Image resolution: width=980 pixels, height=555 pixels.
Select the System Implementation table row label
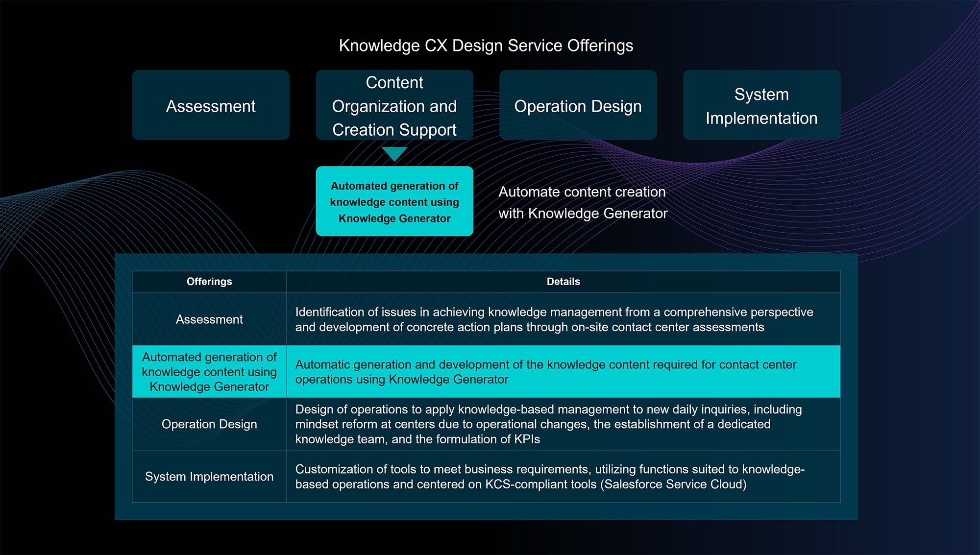[x=209, y=477]
